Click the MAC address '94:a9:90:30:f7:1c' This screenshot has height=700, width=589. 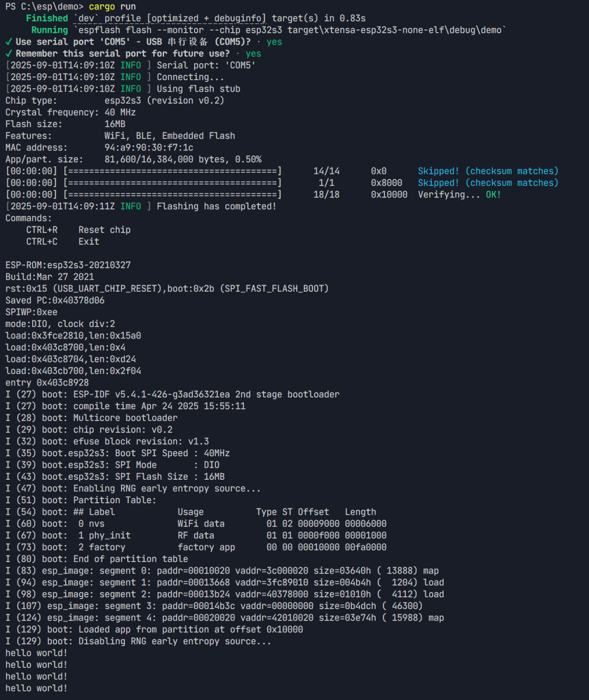(149, 148)
